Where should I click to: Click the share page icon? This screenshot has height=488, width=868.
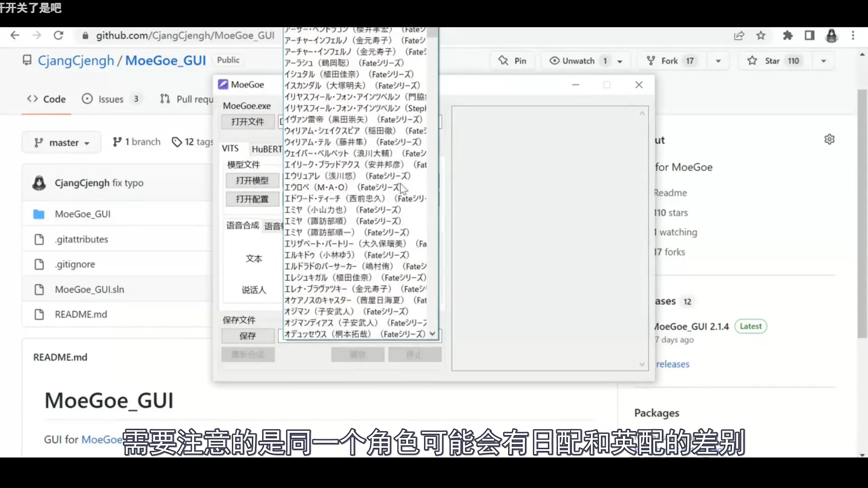click(739, 36)
